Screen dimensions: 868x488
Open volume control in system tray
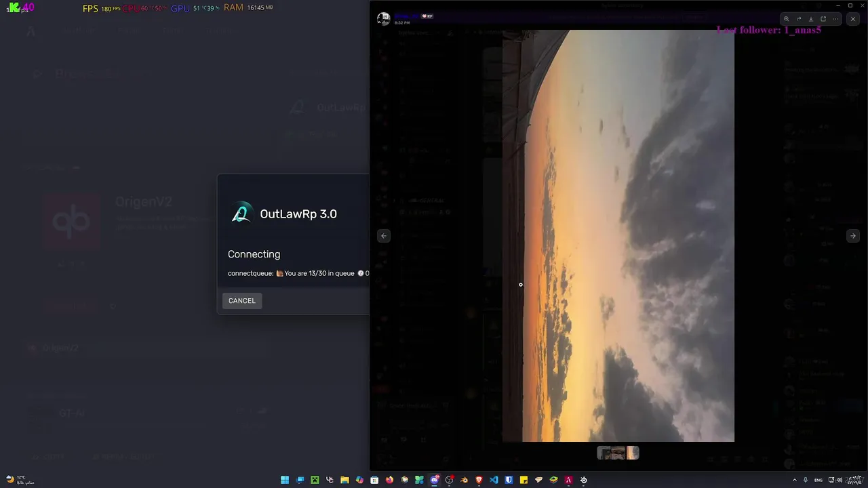pyautogui.click(x=840, y=480)
